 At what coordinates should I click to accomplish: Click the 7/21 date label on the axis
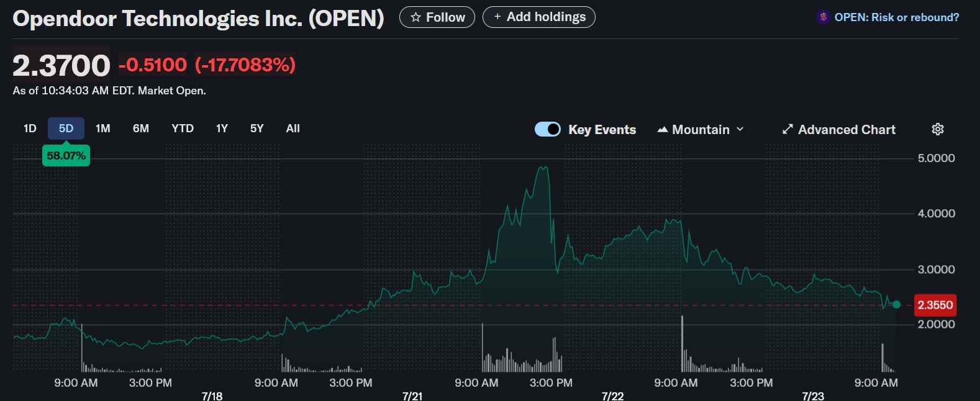(412, 396)
